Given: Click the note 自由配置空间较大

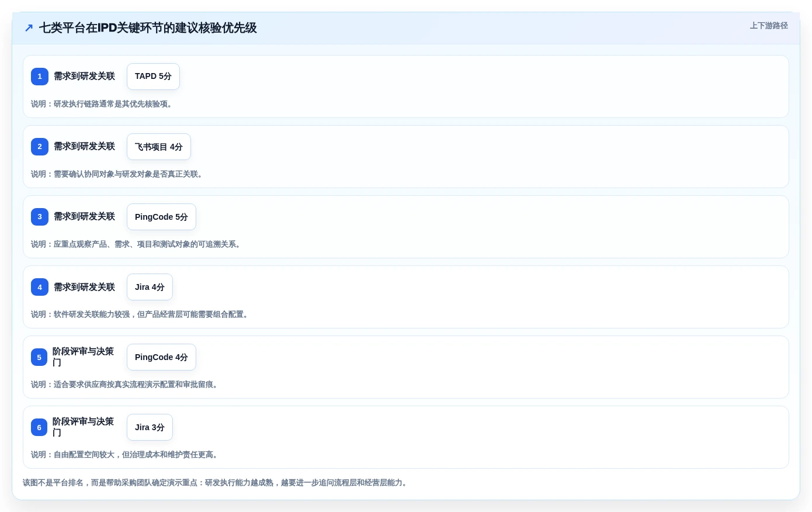Looking at the screenshot, I should click(x=124, y=455).
